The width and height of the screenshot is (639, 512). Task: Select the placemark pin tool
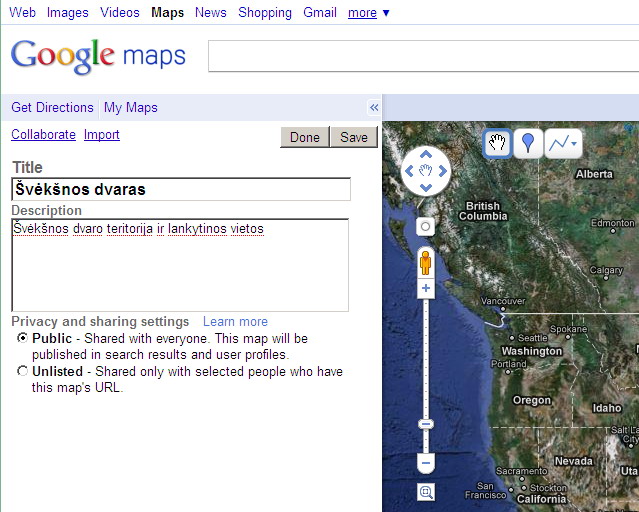click(527, 144)
